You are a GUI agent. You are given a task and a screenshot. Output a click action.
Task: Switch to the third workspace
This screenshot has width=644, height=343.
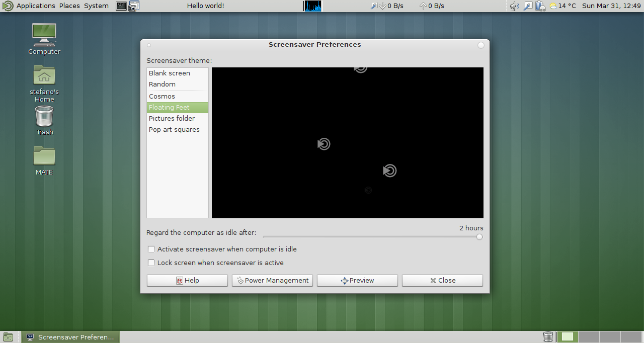610,337
